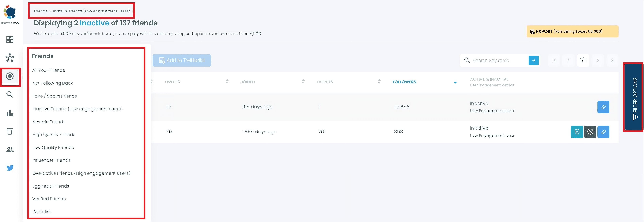Select Fake / Spam Friends menu item

tap(55, 96)
